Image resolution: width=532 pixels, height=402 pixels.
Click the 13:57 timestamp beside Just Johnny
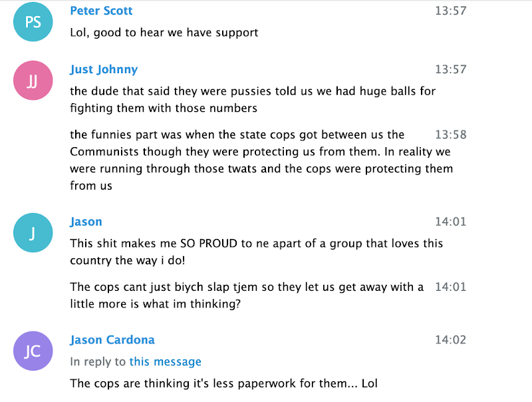coord(450,69)
